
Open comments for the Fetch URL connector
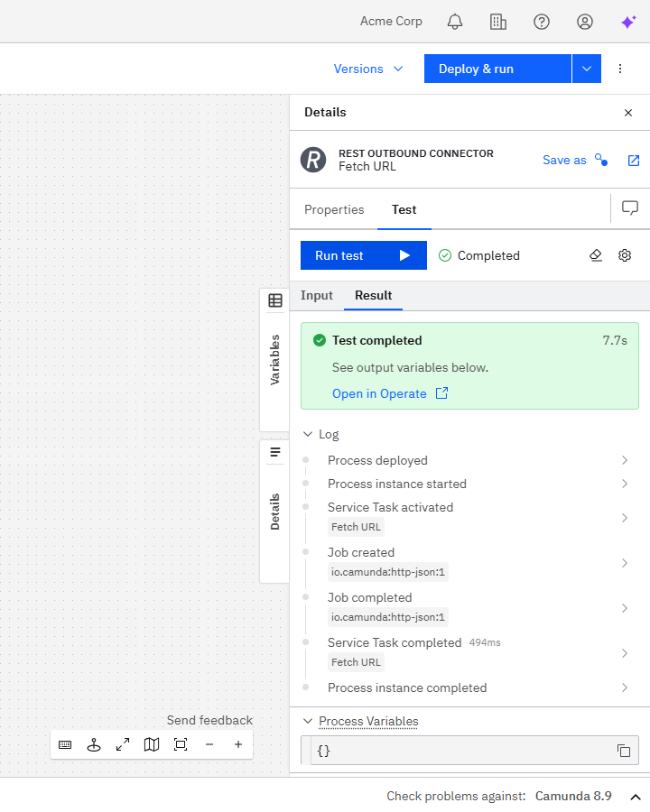tap(629, 208)
